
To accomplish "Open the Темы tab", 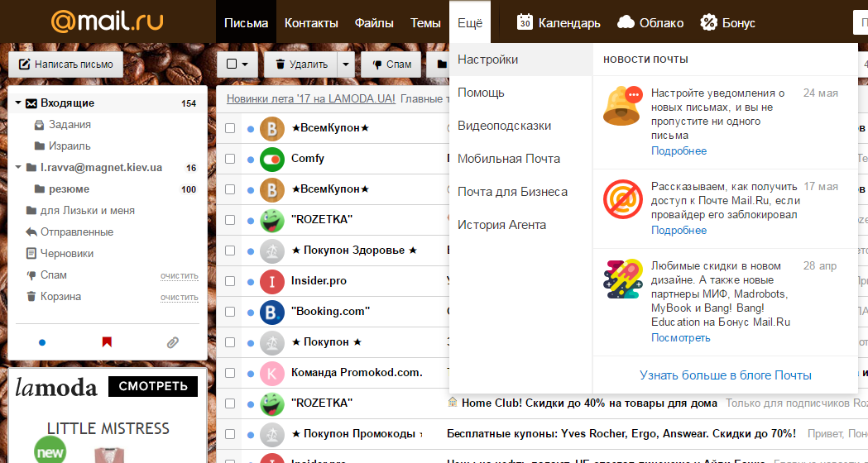I will click(x=425, y=22).
